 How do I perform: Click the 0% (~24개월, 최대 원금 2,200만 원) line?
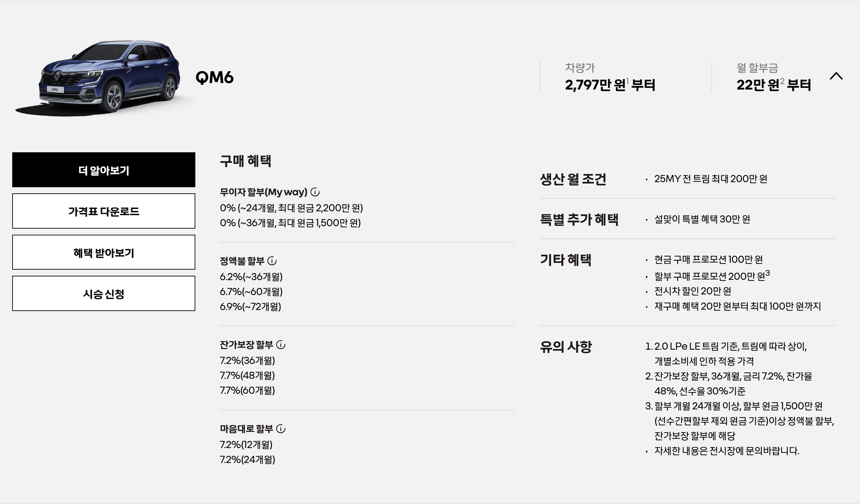tap(291, 208)
